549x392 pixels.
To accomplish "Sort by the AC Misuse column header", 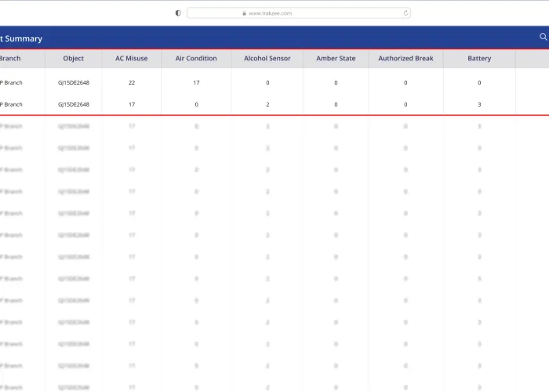I will 132,59.
